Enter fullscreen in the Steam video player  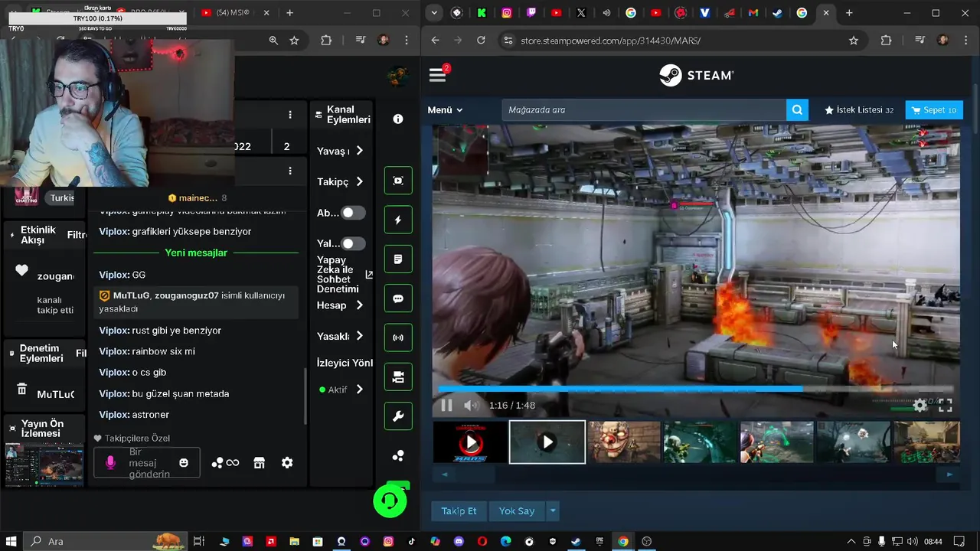coord(946,406)
